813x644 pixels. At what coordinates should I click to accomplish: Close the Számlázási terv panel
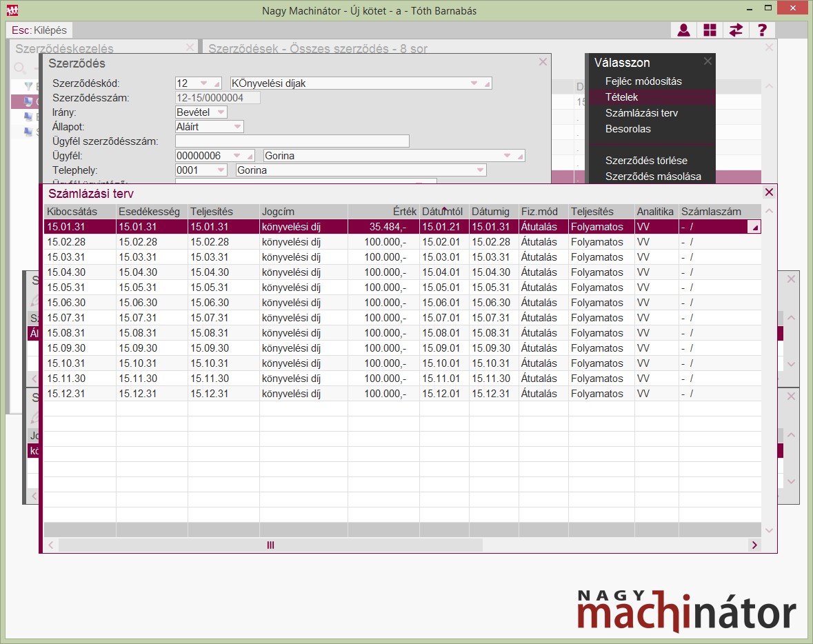point(769,193)
